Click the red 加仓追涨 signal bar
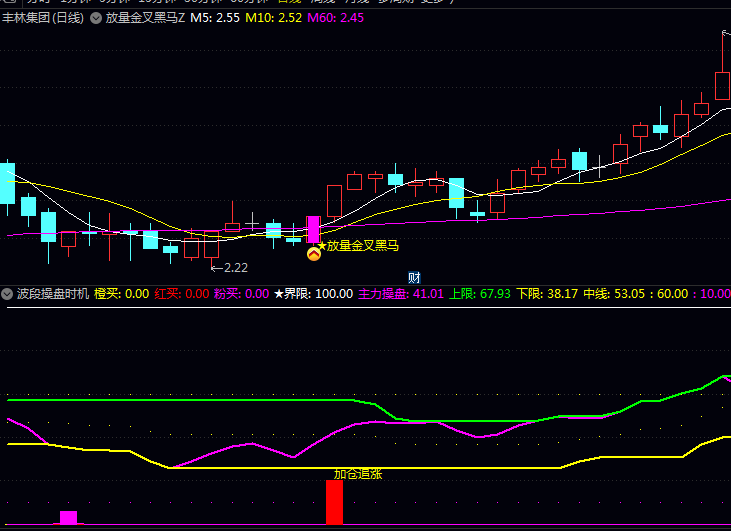 334,501
